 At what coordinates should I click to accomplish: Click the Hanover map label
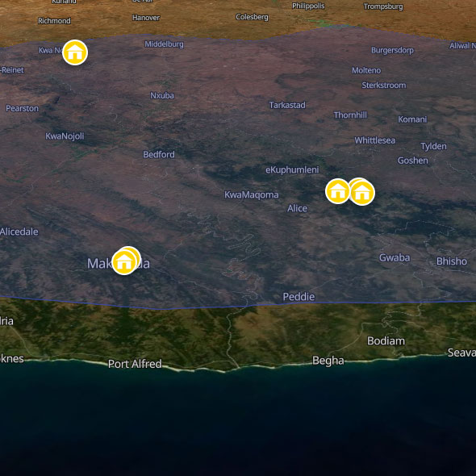point(146,18)
